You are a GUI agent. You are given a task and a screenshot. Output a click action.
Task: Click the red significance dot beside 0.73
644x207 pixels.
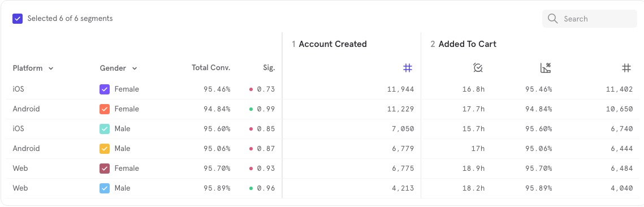coord(251,89)
